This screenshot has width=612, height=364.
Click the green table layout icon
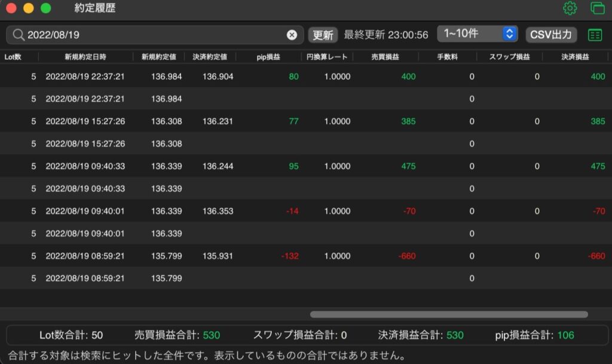point(595,35)
